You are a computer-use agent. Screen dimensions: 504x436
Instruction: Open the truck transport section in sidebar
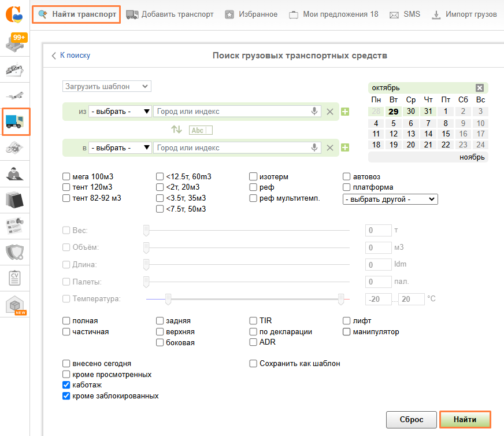(x=16, y=121)
